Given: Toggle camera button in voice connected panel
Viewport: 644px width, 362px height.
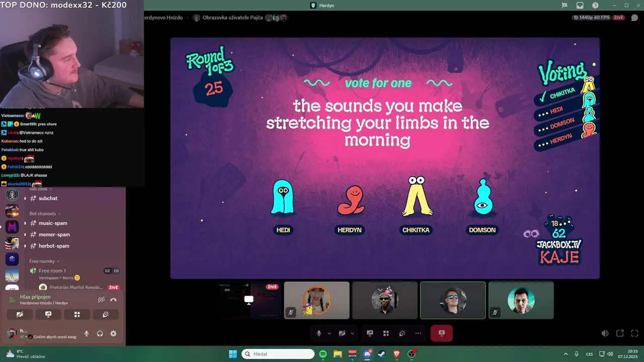Looking at the screenshot, I should pos(20,314).
